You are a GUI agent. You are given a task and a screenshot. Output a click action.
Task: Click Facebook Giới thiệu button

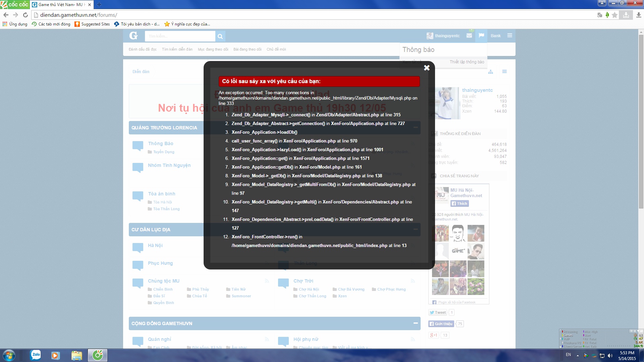click(x=441, y=324)
